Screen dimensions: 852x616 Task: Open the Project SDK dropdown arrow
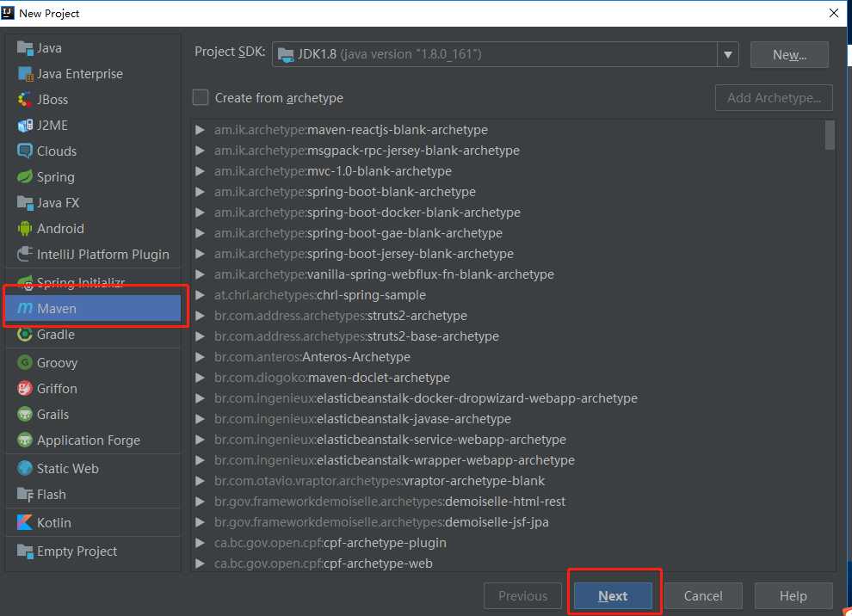[x=727, y=54]
